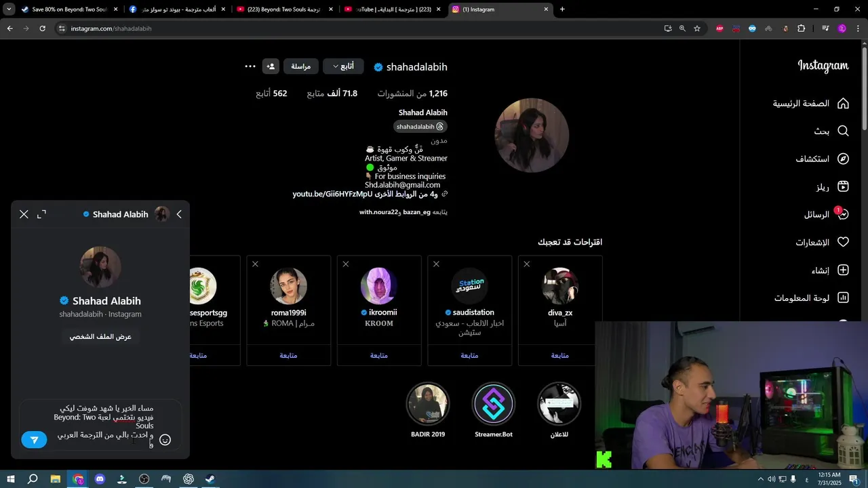This screenshot has width=868, height=488.
Task: Open Dashboard chart icon in the sidebar
Action: pyautogui.click(x=812, y=298)
